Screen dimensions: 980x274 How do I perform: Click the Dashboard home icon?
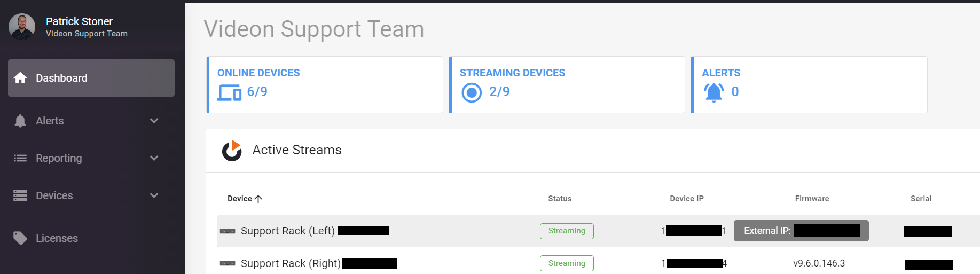coord(20,78)
